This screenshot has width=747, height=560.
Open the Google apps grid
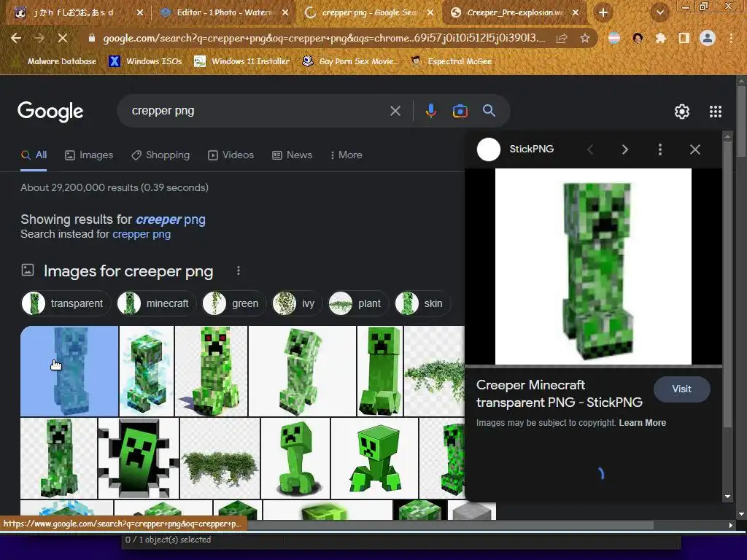point(715,112)
